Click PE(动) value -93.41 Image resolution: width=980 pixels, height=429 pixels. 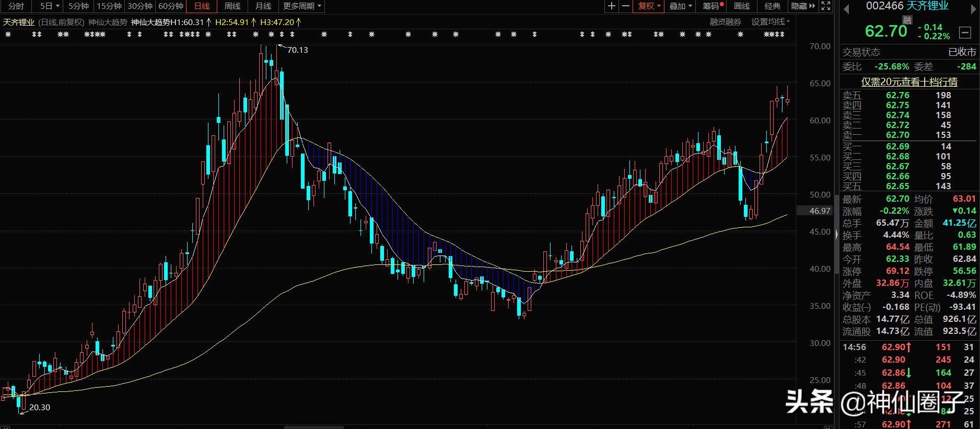click(962, 307)
